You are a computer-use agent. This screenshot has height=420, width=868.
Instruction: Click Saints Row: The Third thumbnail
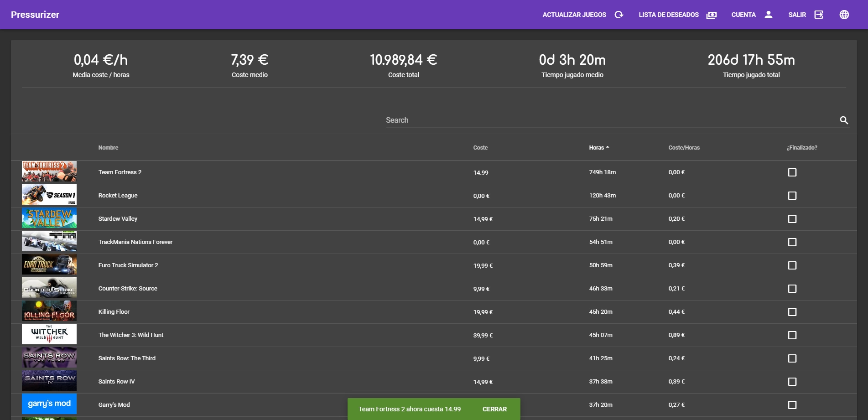tap(49, 358)
